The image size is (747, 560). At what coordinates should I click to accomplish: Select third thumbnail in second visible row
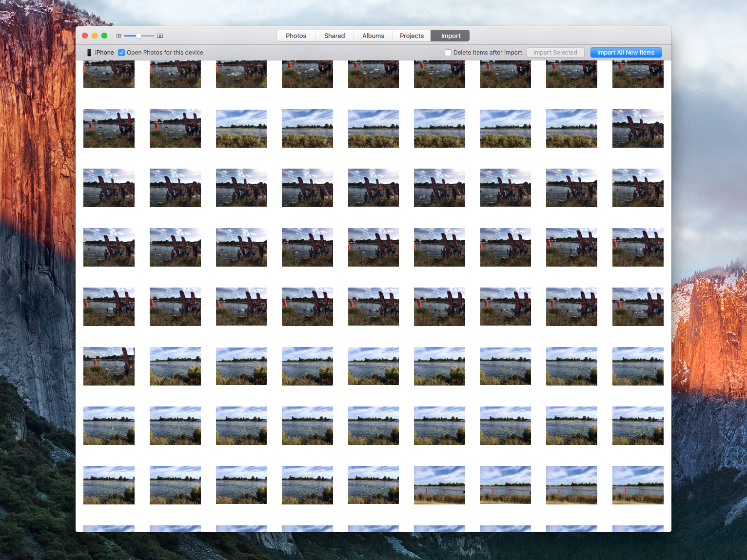pos(241,129)
